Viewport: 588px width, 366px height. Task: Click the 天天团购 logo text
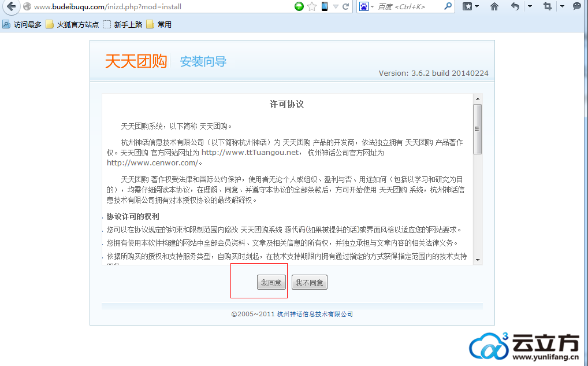136,61
